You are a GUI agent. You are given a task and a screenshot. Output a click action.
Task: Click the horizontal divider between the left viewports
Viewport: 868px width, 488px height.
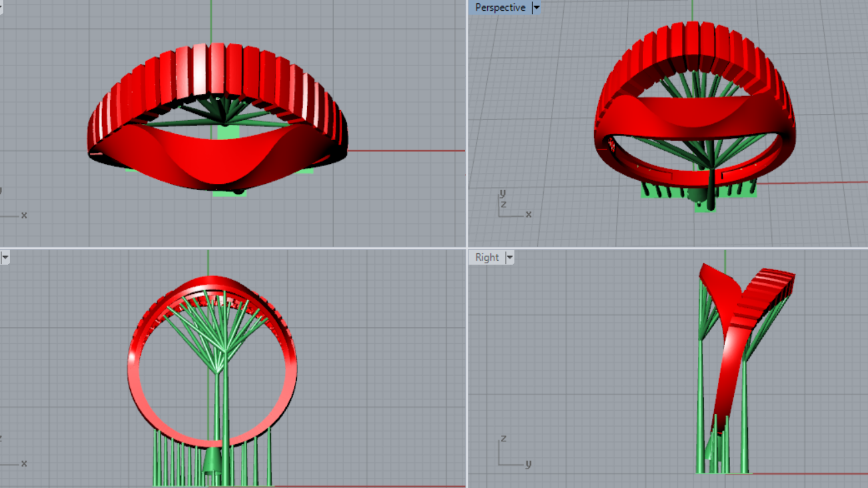(x=234, y=248)
